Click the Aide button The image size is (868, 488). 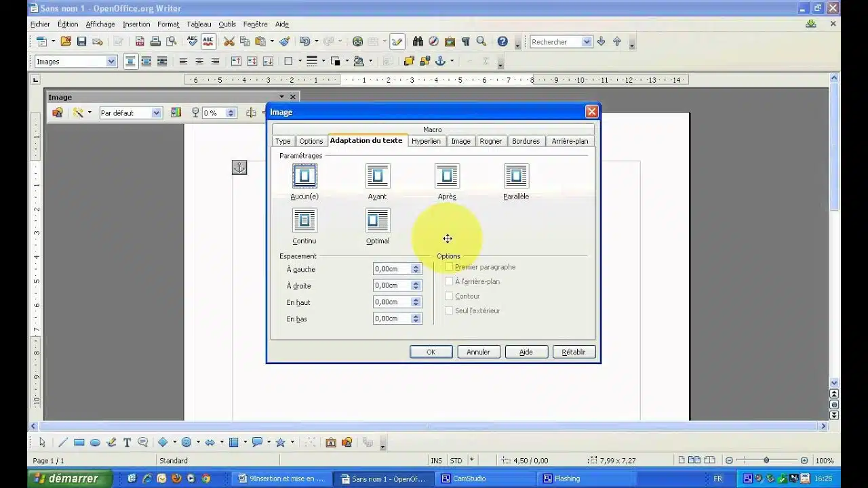click(526, 352)
